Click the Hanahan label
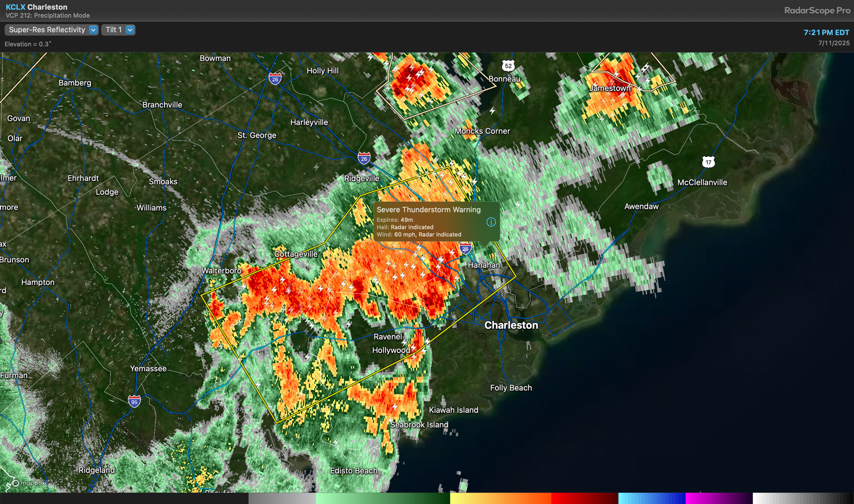The width and height of the screenshot is (854, 504). pos(483,265)
